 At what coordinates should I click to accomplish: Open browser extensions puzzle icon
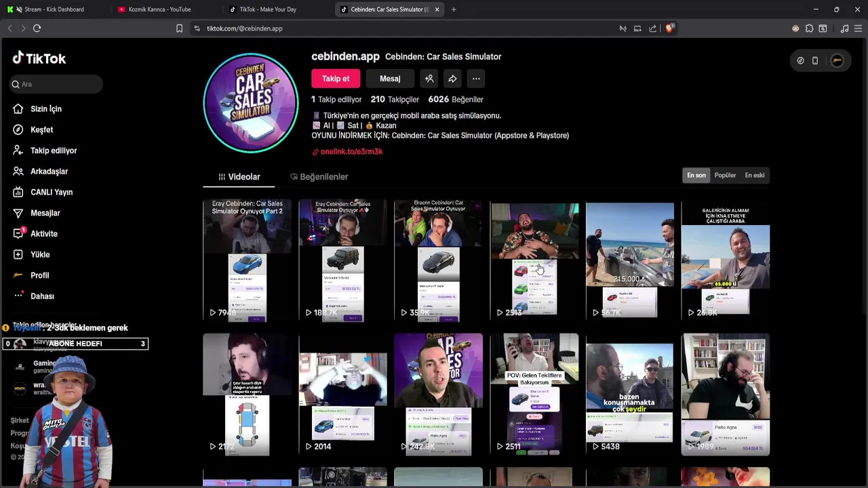(x=809, y=28)
